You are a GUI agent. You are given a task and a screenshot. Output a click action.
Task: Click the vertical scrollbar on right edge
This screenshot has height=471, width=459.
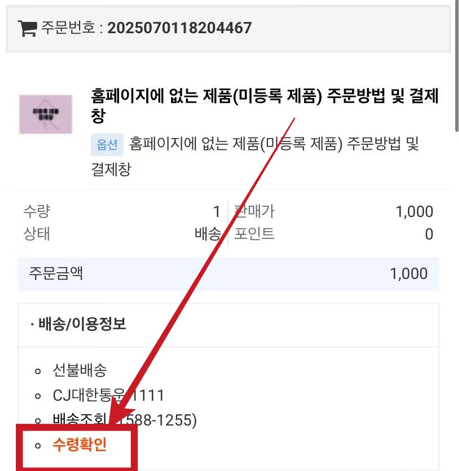coord(457,66)
